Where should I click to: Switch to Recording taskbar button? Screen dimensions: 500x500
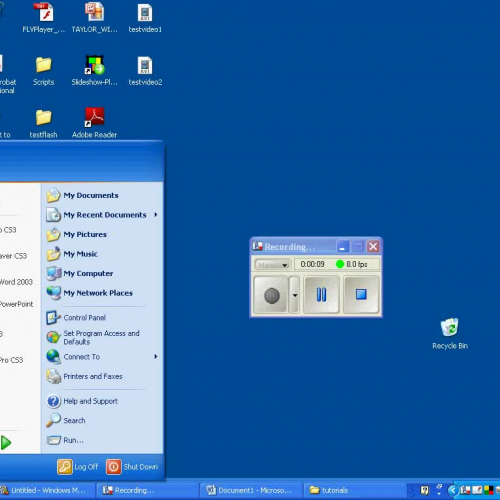(148, 490)
